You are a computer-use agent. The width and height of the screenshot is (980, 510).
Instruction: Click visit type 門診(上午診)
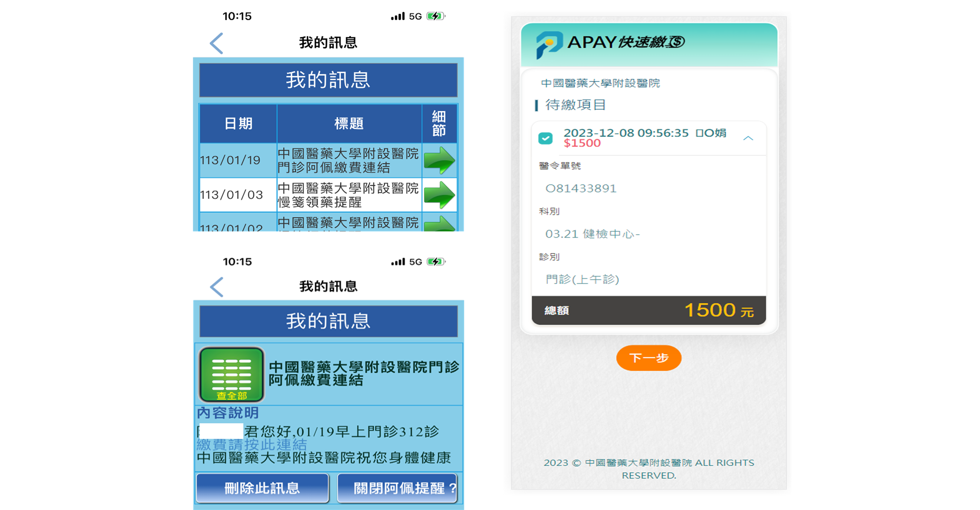click(582, 279)
